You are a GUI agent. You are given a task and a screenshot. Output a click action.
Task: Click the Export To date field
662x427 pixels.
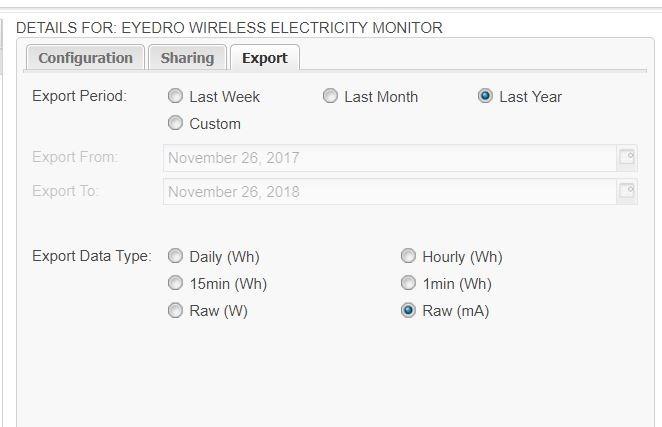pos(388,192)
